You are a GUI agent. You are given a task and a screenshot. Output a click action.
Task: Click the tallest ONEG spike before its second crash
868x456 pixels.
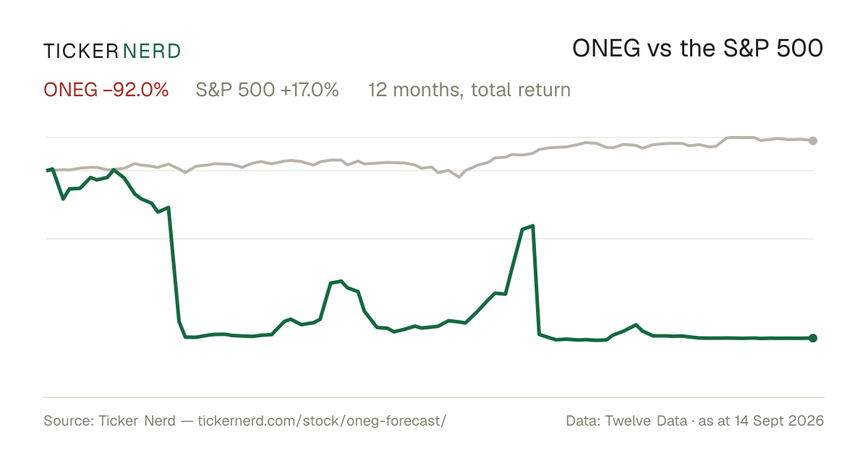[532, 226]
